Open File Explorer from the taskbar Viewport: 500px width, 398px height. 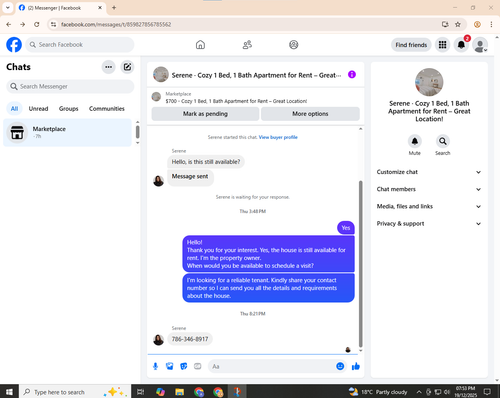click(x=180, y=392)
